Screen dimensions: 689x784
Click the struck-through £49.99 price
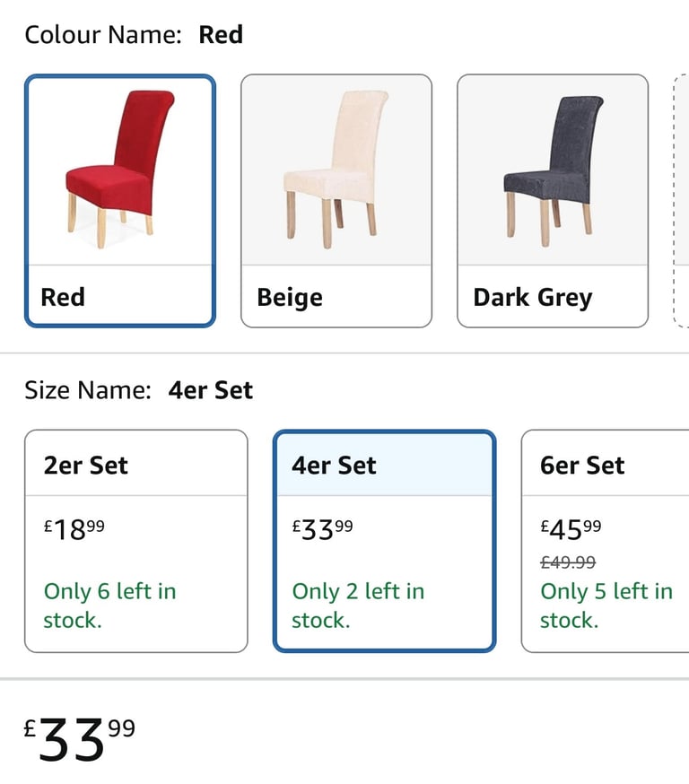tap(568, 562)
